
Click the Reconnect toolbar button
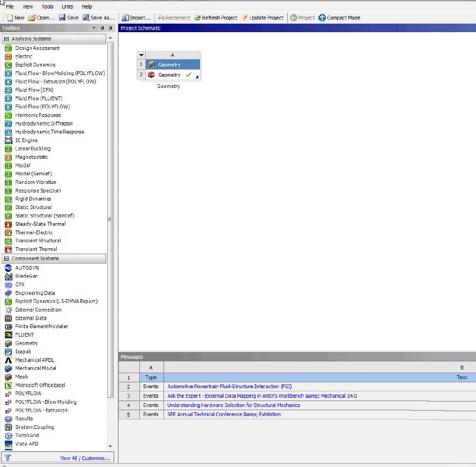point(174,18)
